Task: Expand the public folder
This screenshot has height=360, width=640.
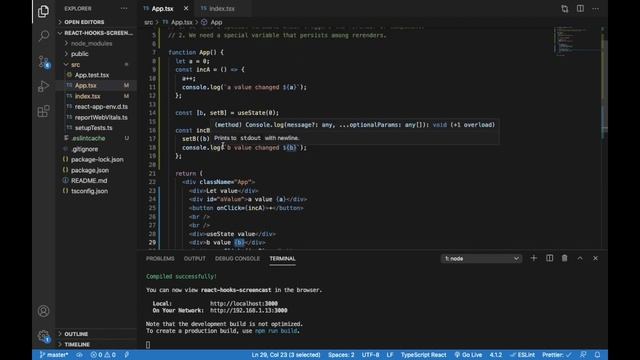Action: click(80, 54)
